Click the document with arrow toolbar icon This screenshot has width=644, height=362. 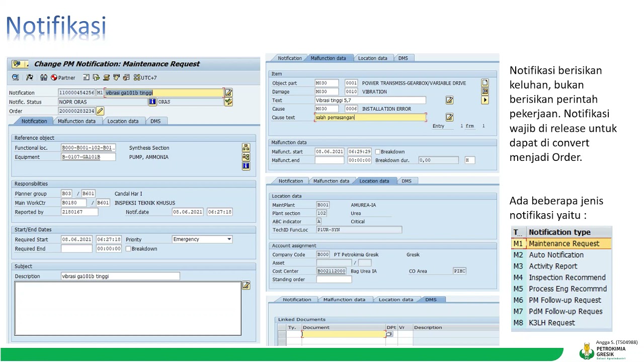[x=96, y=77]
